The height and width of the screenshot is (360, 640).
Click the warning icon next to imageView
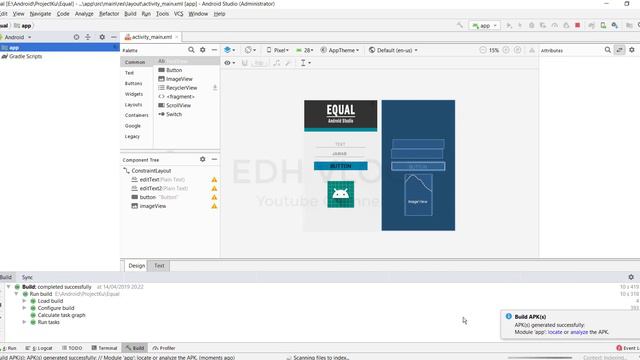pos(214,206)
